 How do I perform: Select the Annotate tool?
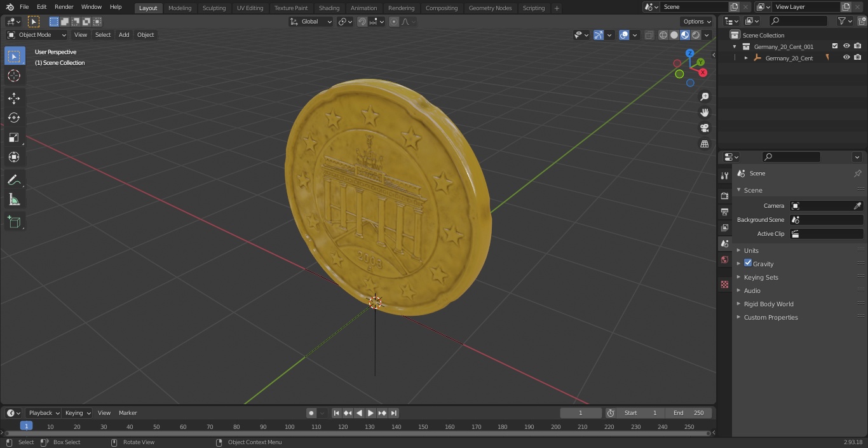tap(14, 180)
